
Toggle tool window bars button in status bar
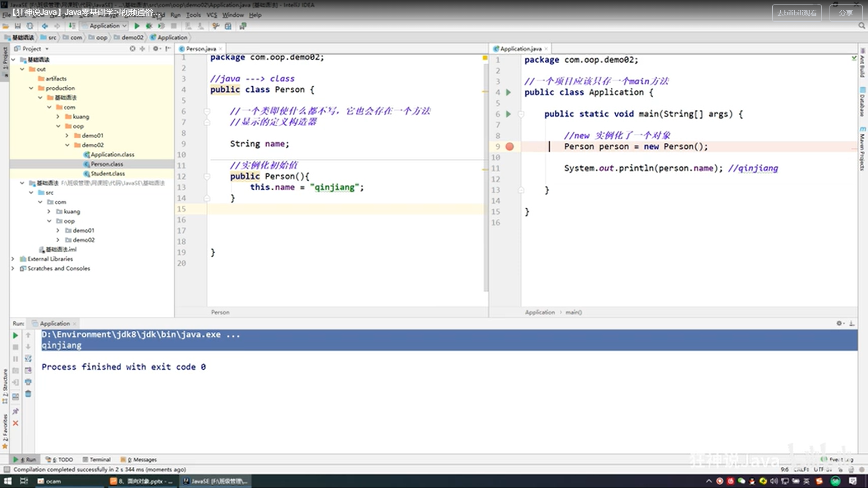[x=7, y=469]
